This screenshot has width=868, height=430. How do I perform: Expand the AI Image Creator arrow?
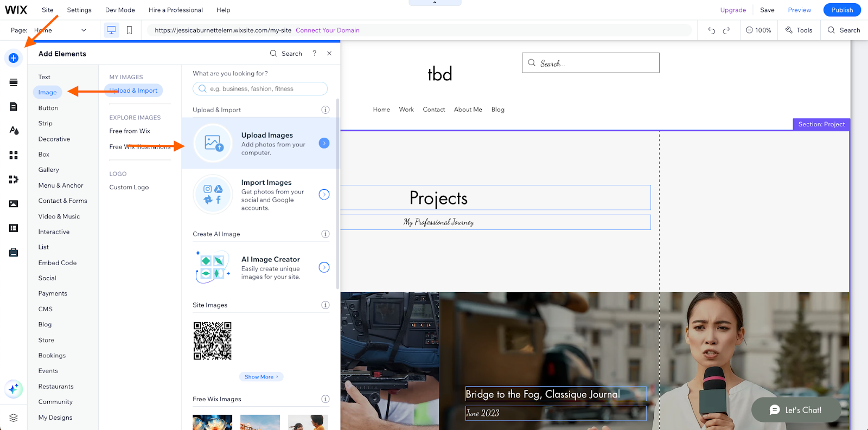point(324,267)
